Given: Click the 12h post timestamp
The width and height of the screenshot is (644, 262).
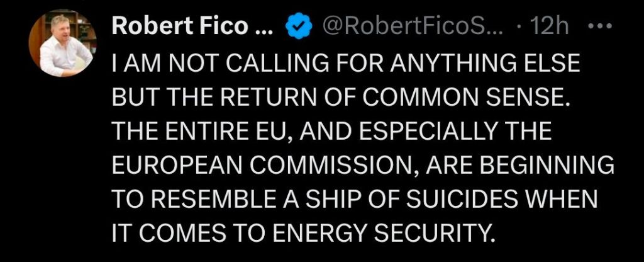Looking at the screenshot, I should [x=550, y=27].
